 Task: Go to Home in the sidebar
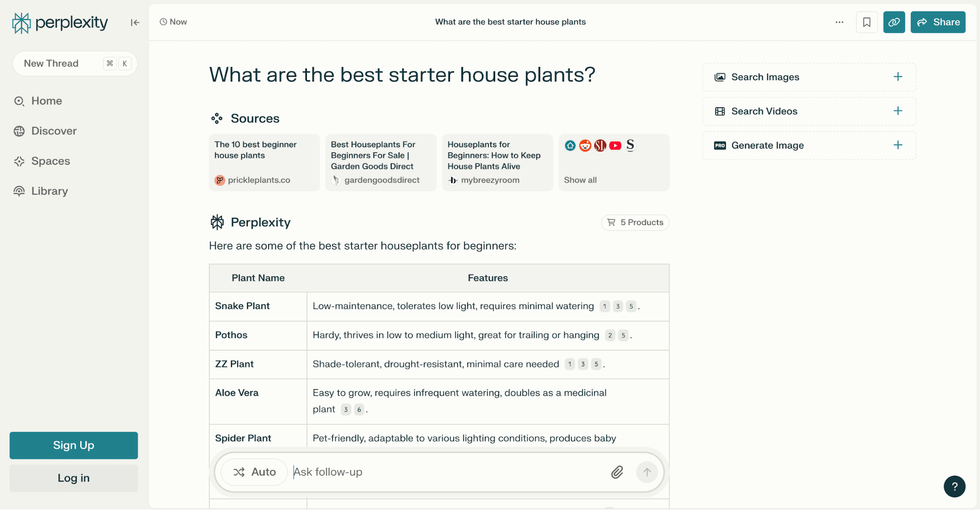[38, 101]
